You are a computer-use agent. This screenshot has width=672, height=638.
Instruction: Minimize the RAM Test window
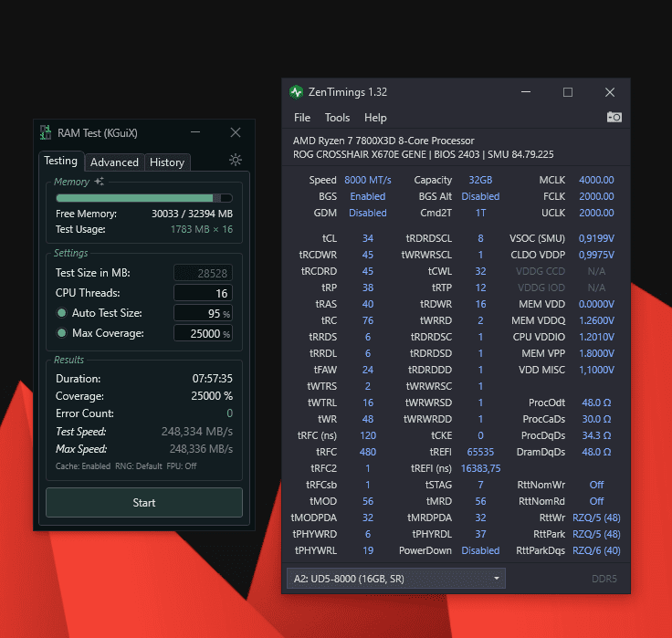coord(195,132)
